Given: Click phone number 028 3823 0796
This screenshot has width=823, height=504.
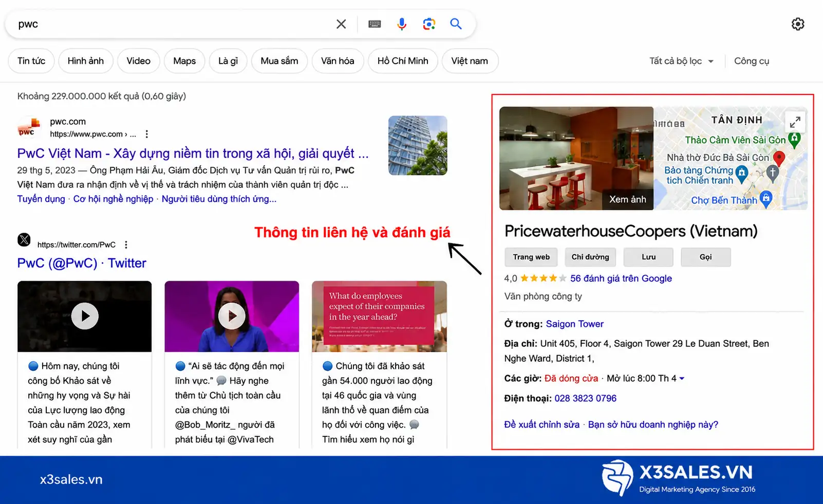Looking at the screenshot, I should [x=586, y=399].
